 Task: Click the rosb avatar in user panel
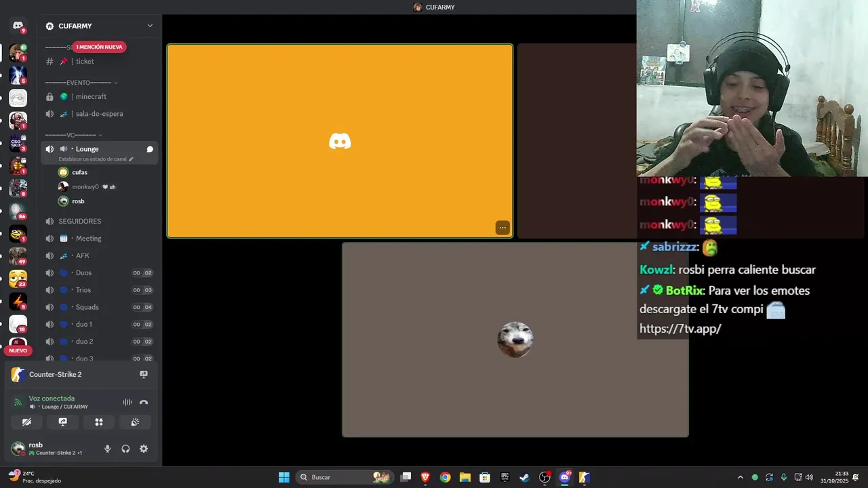pos(18,449)
